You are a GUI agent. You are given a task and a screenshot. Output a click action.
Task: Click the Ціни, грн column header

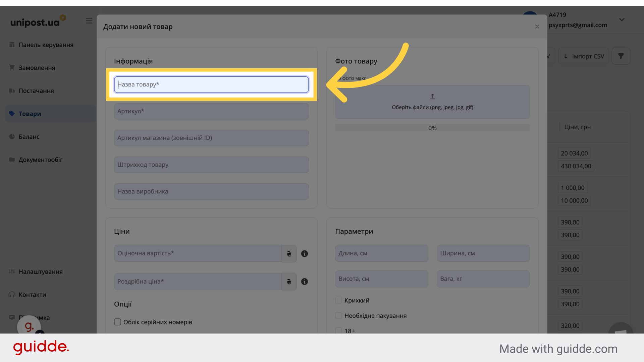pyautogui.click(x=578, y=127)
